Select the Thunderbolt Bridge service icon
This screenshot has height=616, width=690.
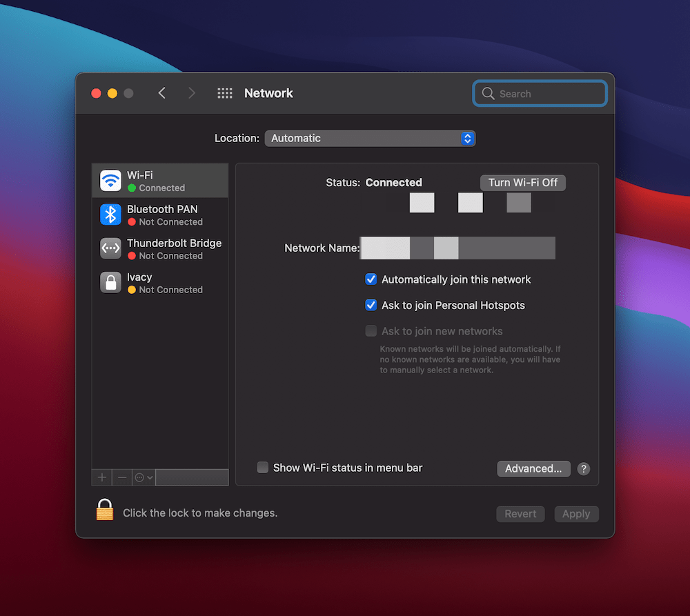pos(110,248)
